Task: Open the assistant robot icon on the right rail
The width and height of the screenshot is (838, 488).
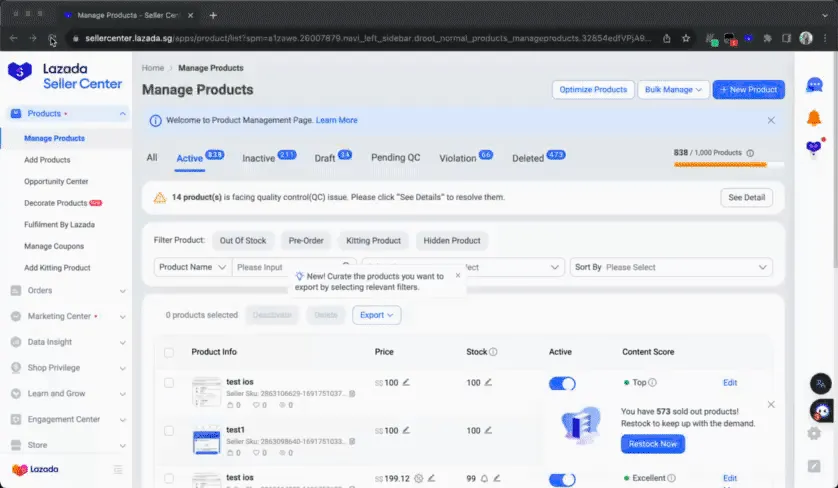Action: tap(821, 410)
